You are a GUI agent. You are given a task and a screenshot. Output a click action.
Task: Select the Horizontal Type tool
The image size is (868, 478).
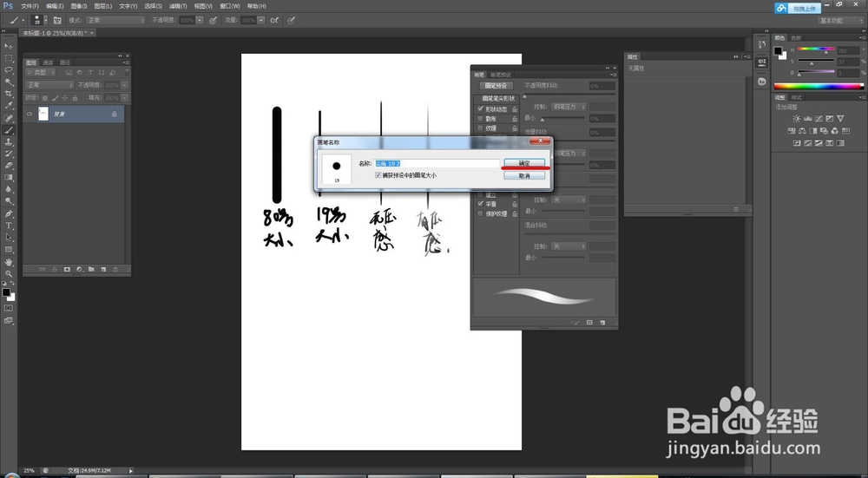click(9, 226)
